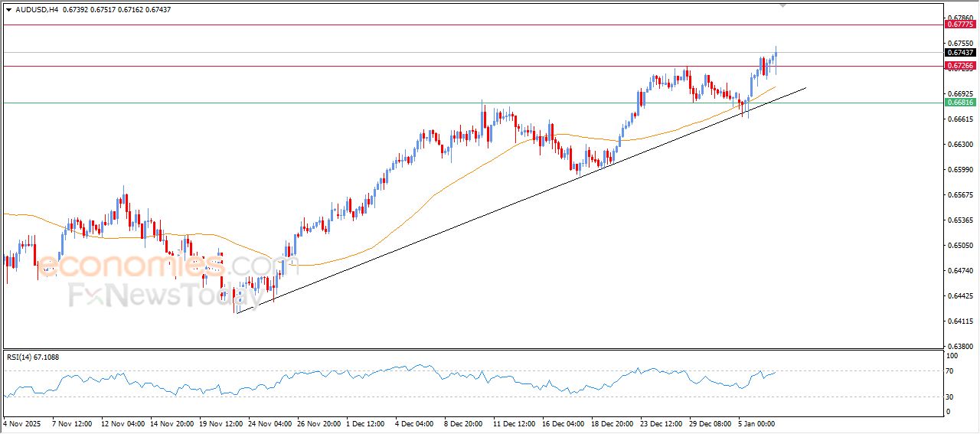Screen dimensions: 980x434
Task: Click the gray chart shift marker at top
Action: [782, 5]
